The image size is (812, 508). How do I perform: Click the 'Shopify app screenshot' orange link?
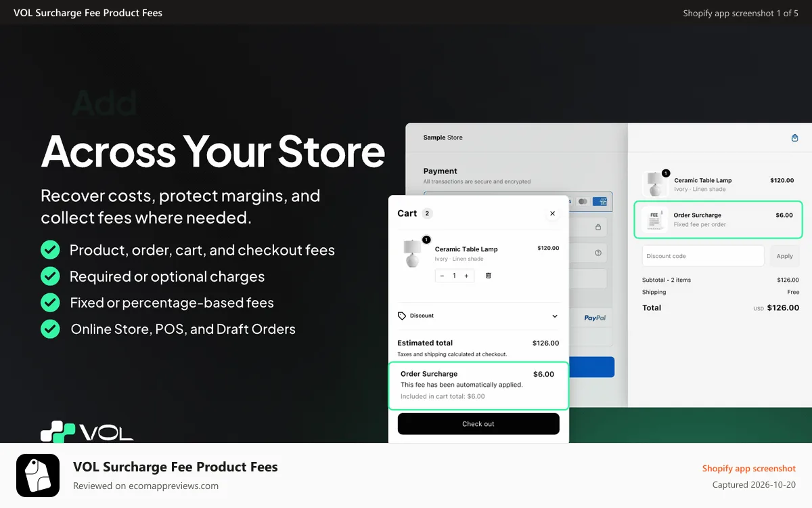(749, 469)
